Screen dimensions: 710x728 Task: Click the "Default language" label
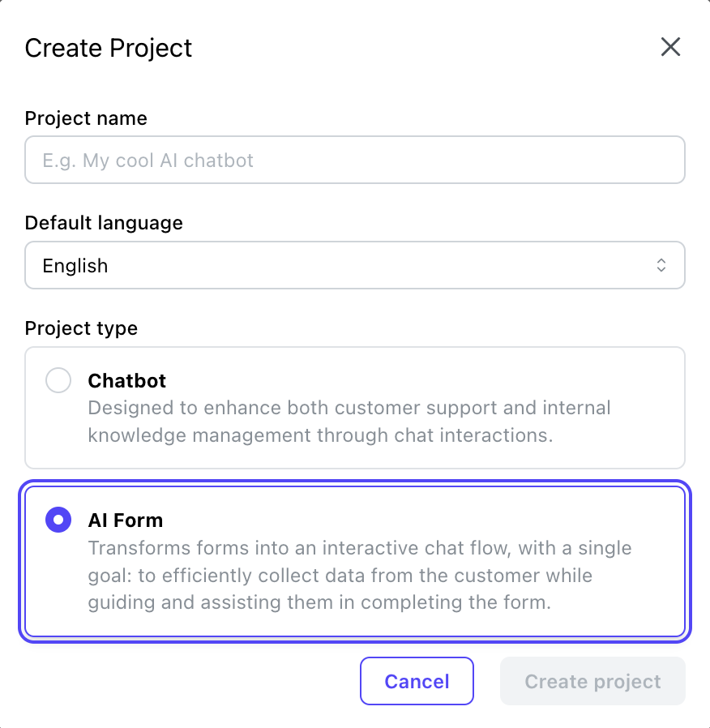(104, 223)
